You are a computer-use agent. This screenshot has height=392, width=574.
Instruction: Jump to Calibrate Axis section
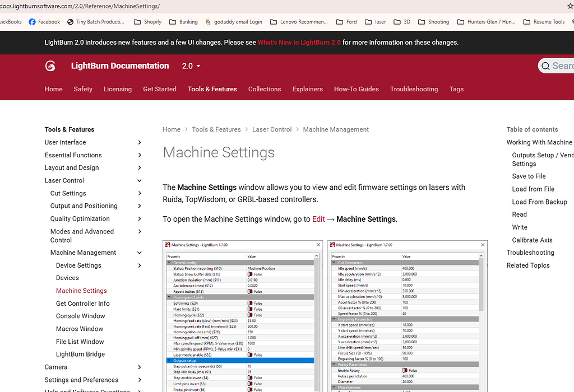coord(533,240)
